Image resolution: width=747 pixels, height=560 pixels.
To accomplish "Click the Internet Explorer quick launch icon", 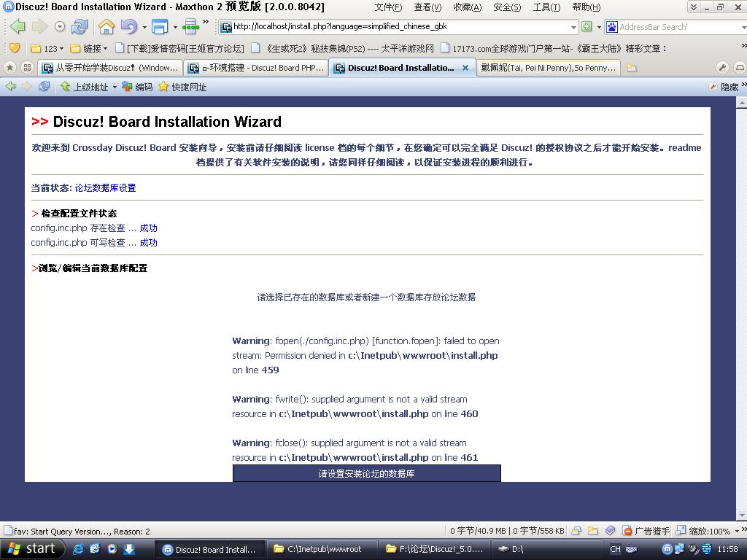I will click(x=78, y=550).
